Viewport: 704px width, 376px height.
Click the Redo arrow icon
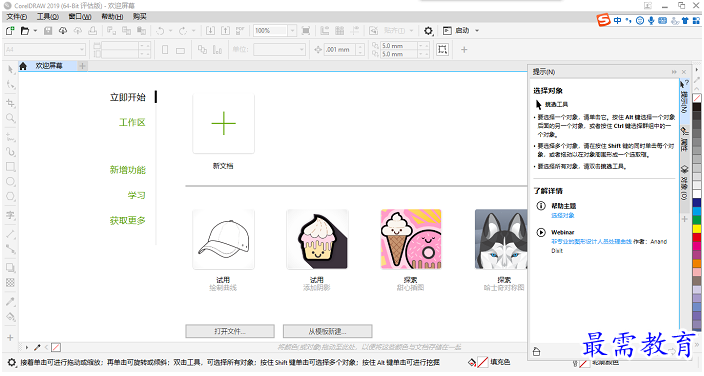tap(183, 31)
